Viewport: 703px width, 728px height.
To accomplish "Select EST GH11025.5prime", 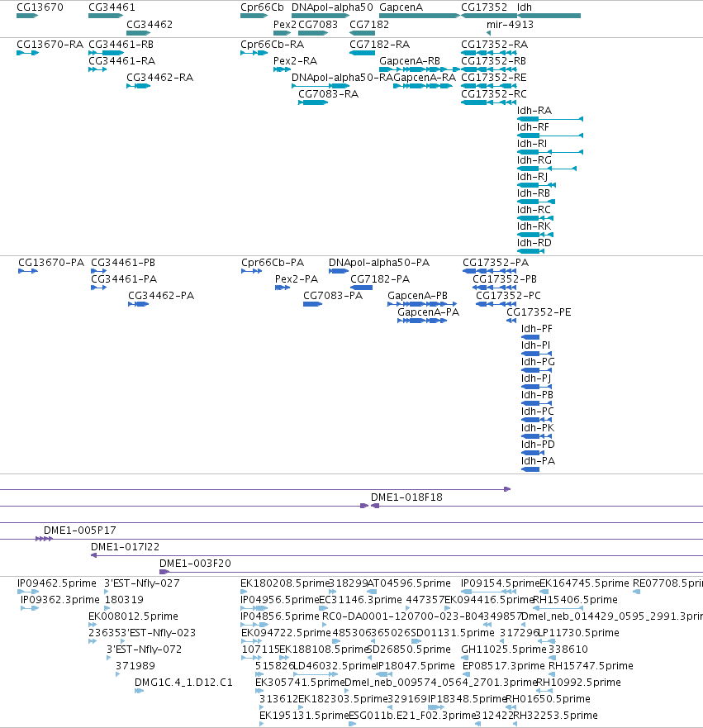I will (x=464, y=658).
